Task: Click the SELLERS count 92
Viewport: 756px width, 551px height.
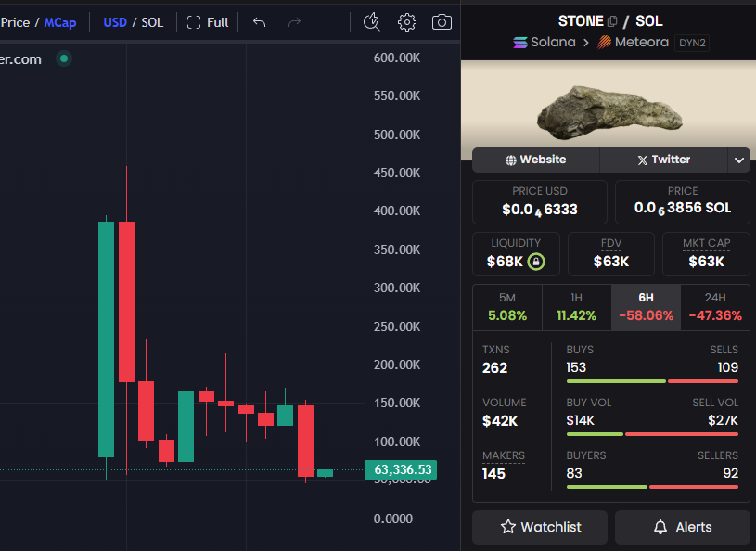Action: tap(730, 473)
